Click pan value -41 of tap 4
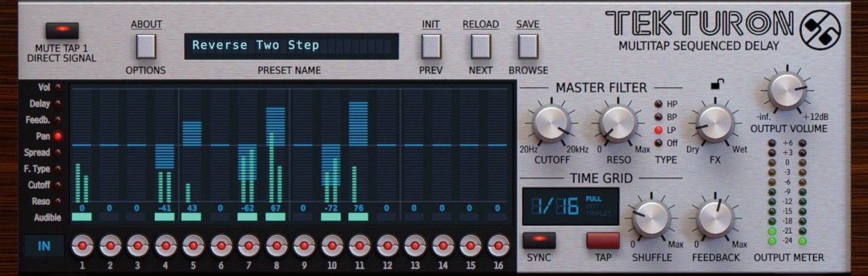The width and height of the screenshot is (868, 276). (164, 208)
